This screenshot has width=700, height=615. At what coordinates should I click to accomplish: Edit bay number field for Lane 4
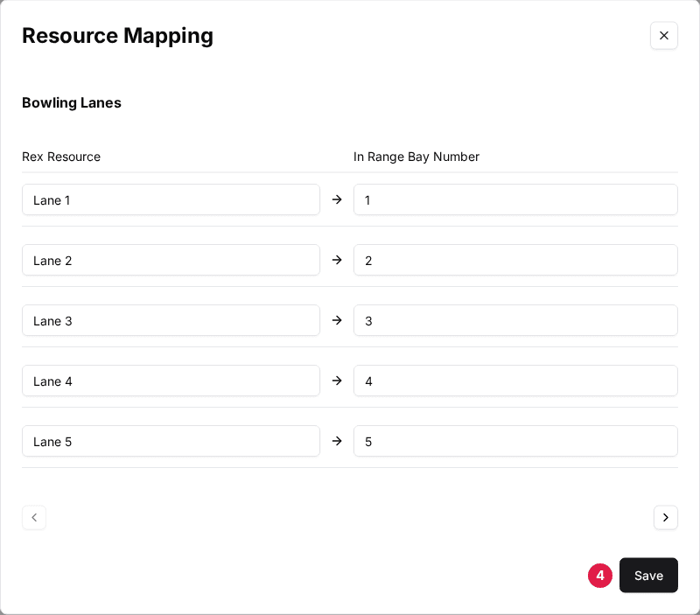[x=515, y=381]
